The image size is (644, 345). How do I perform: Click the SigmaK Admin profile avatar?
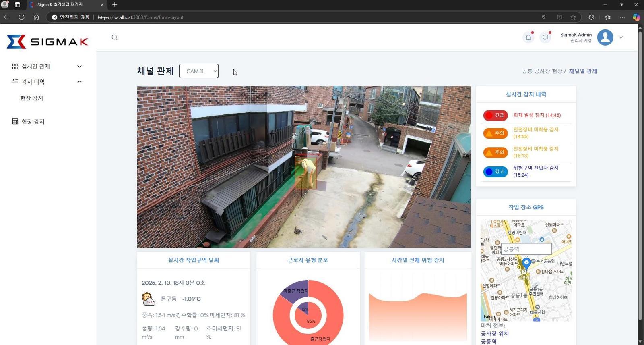coord(605,37)
